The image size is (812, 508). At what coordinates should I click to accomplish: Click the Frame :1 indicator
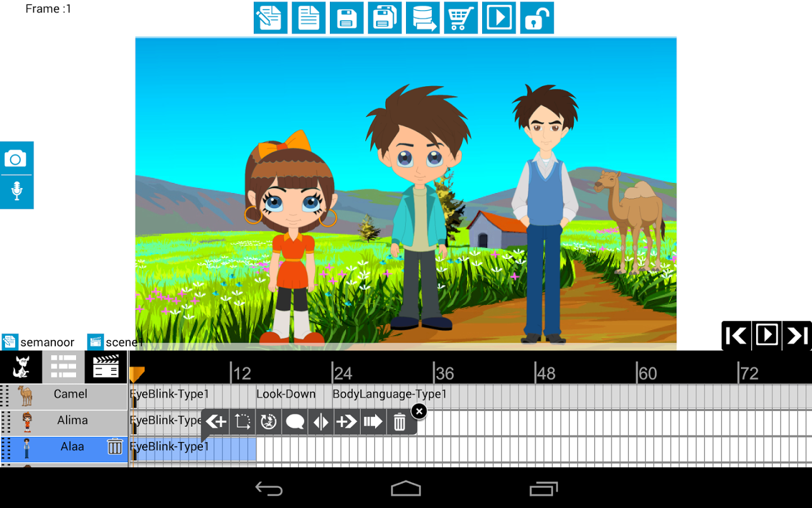point(48,9)
